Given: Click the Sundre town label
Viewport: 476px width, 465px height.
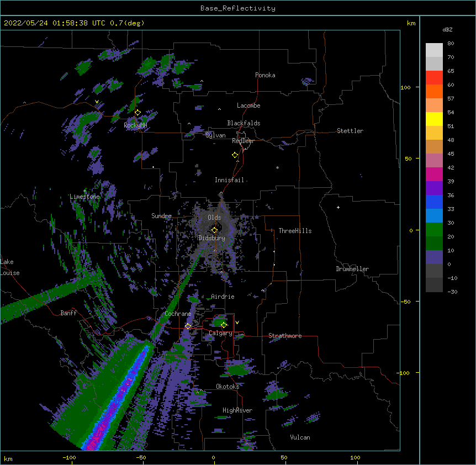Looking at the screenshot, I should 161,216.
